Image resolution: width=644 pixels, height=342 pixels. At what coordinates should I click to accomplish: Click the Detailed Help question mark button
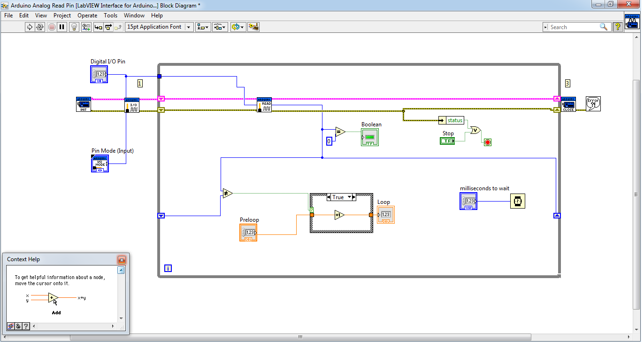point(26,326)
